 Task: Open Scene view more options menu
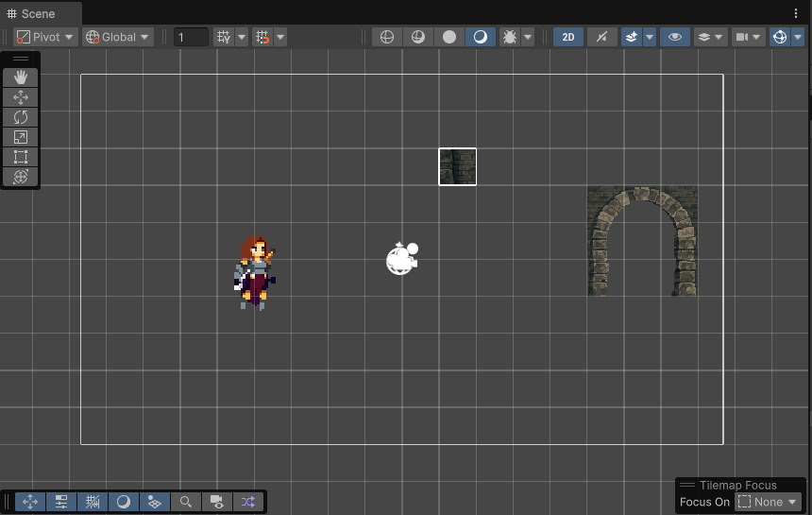(796, 13)
